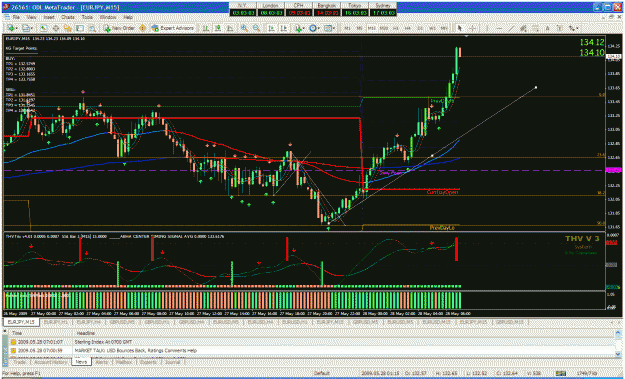Image resolution: width=625 pixels, height=379 pixels.
Task: Zoom out on the chart
Action: pyautogui.click(x=256, y=28)
